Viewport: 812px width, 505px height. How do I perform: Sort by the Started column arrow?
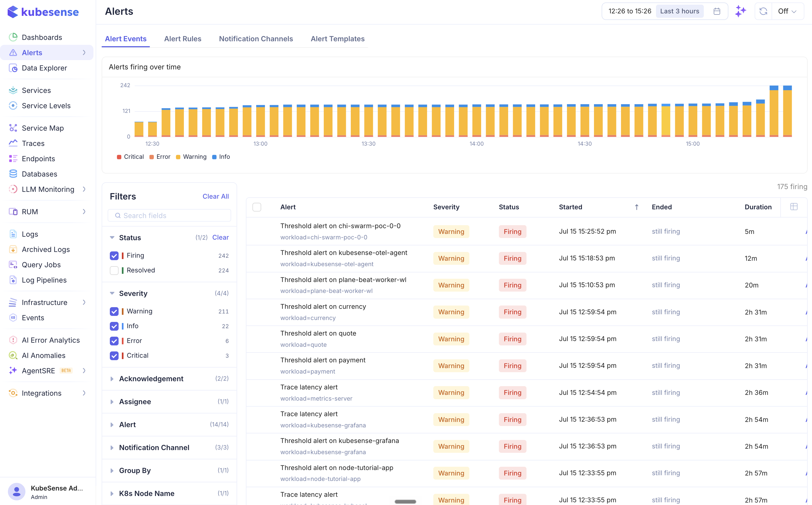pos(637,207)
